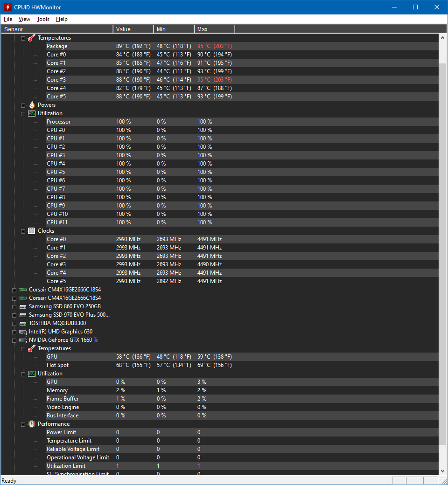Screen dimensions: 448x485
Task: Open the View menu
Action: click(24, 19)
